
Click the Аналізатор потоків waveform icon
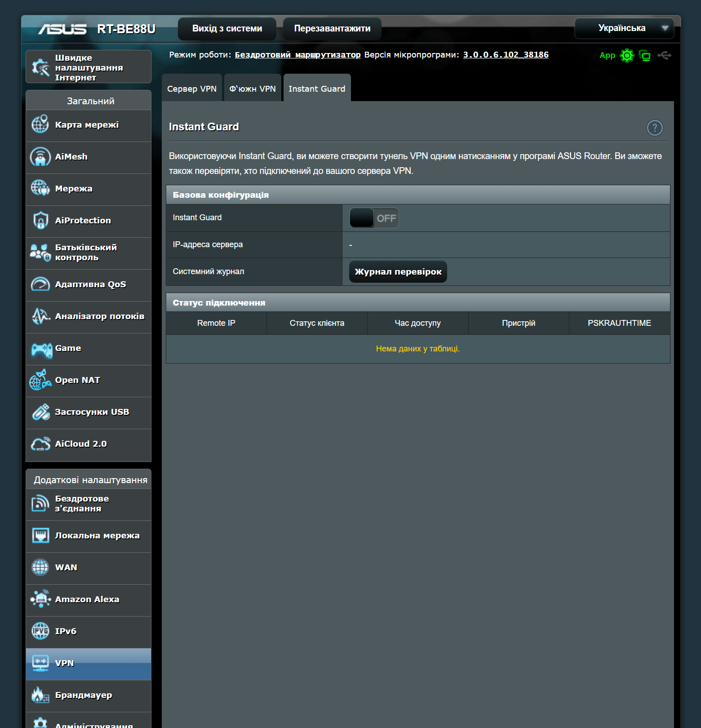point(40,316)
